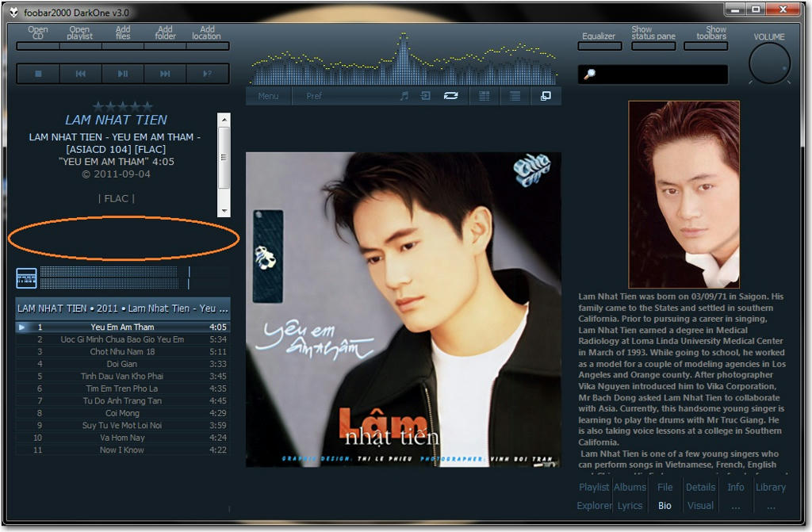
Task: Minimize the foobar2000 window
Action: (x=735, y=10)
